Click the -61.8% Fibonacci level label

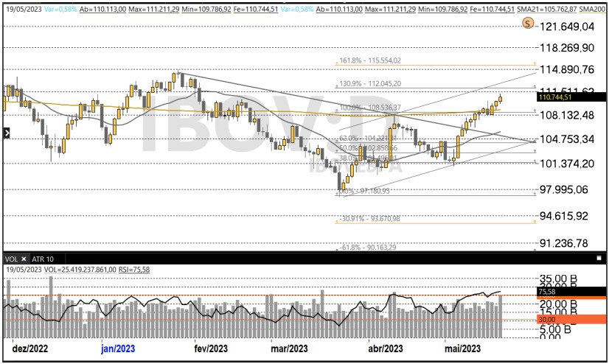(x=369, y=248)
